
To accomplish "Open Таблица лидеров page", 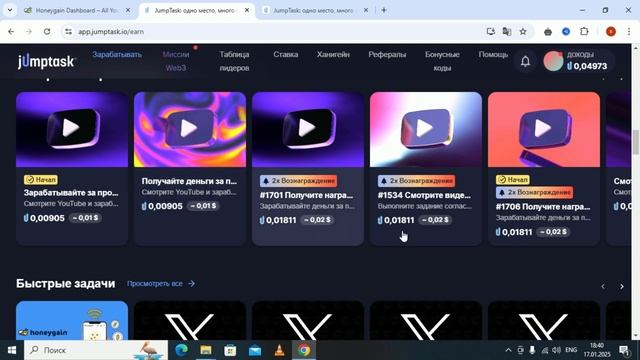I will 234,61.
